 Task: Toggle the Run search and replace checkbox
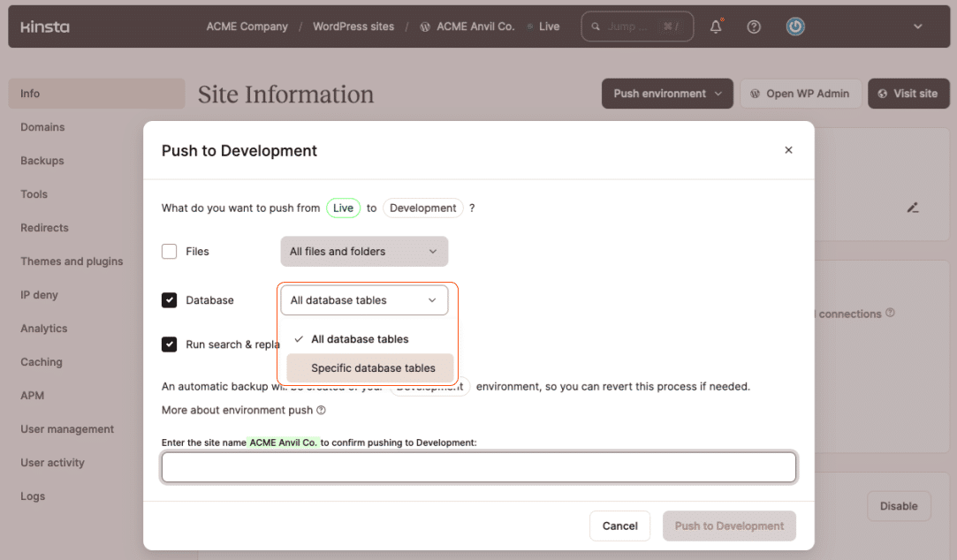(x=170, y=344)
